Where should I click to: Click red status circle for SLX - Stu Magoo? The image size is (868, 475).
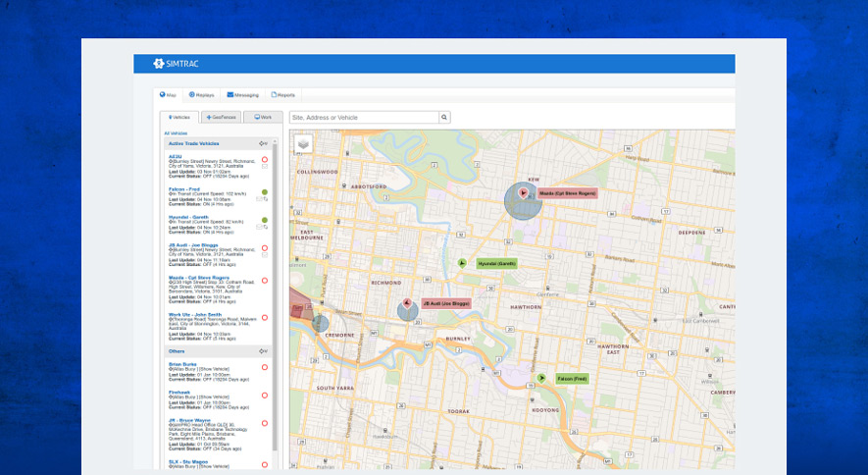265,464
